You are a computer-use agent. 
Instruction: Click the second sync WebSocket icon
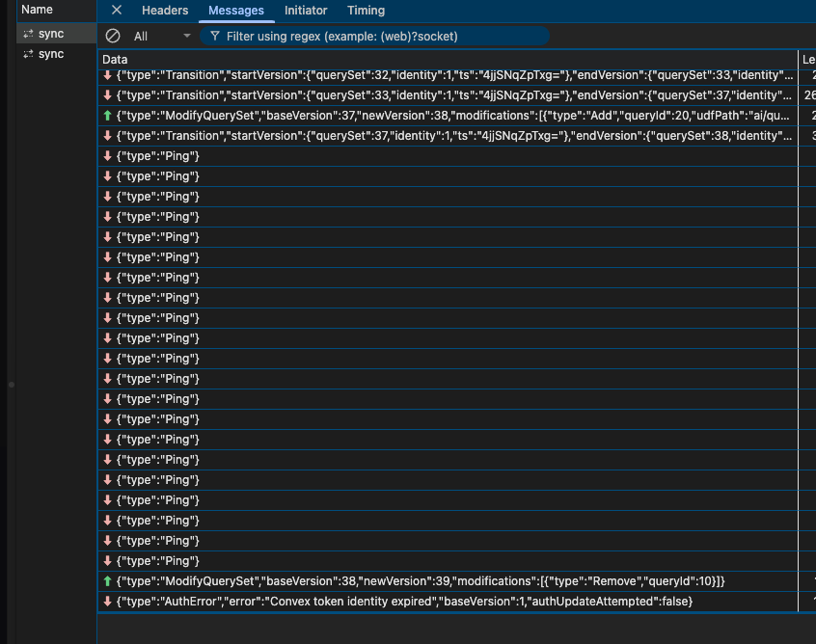[28, 54]
